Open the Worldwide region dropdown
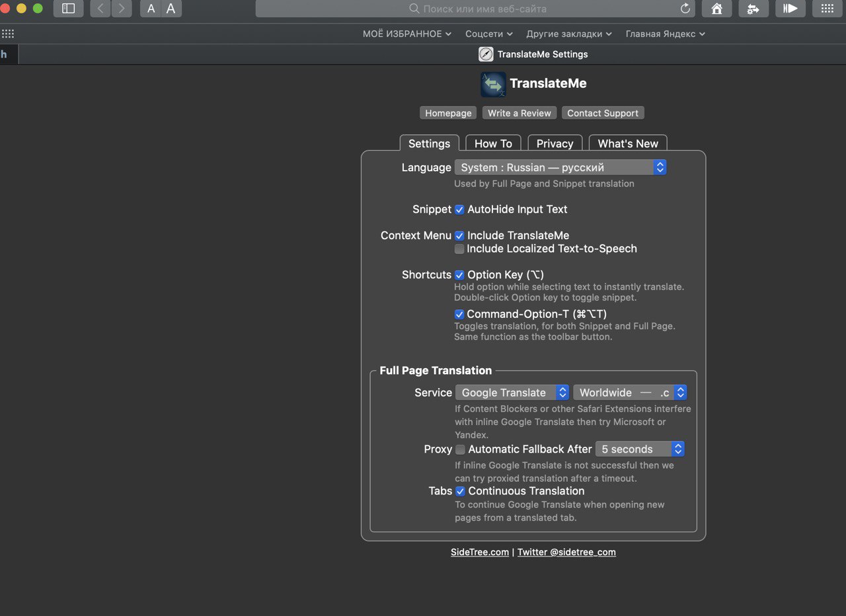Screen dimensions: 846x616 (630, 393)
